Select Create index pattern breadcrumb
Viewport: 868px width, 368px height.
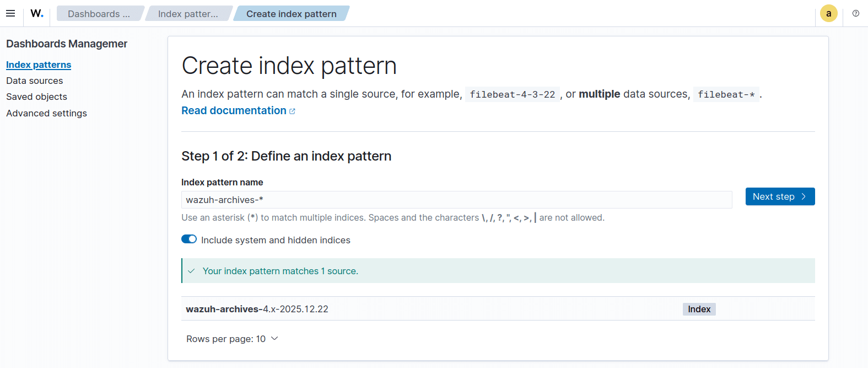[x=292, y=14]
